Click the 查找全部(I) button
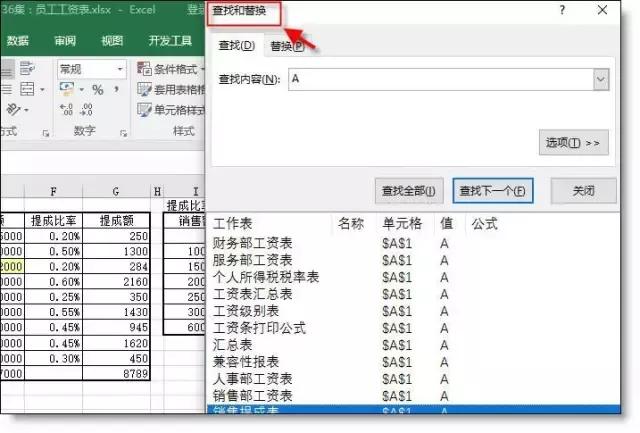Screen dimensions: 640x433 pos(409,191)
